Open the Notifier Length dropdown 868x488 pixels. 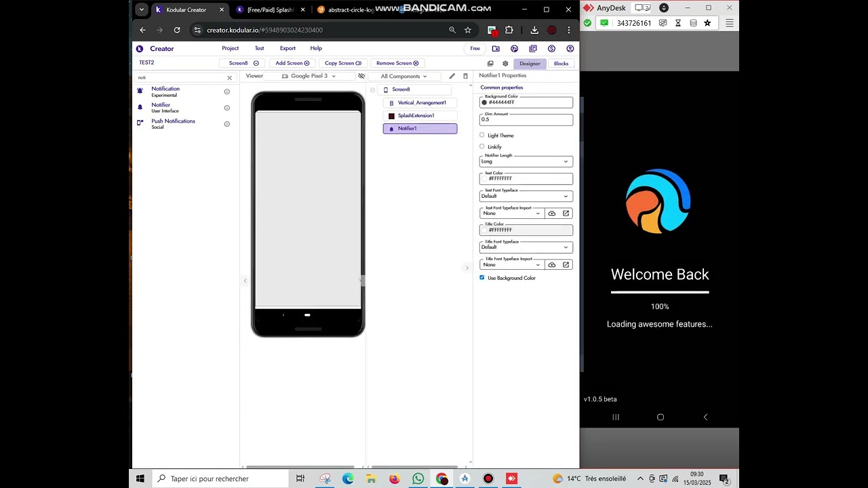tap(526, 161)
